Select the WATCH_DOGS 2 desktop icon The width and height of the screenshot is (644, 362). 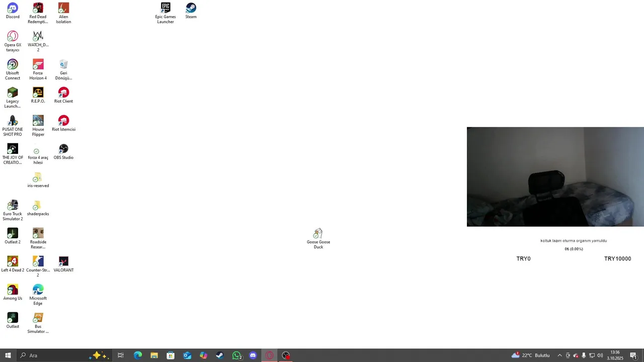pyautogui.click(x=38, y=42)
